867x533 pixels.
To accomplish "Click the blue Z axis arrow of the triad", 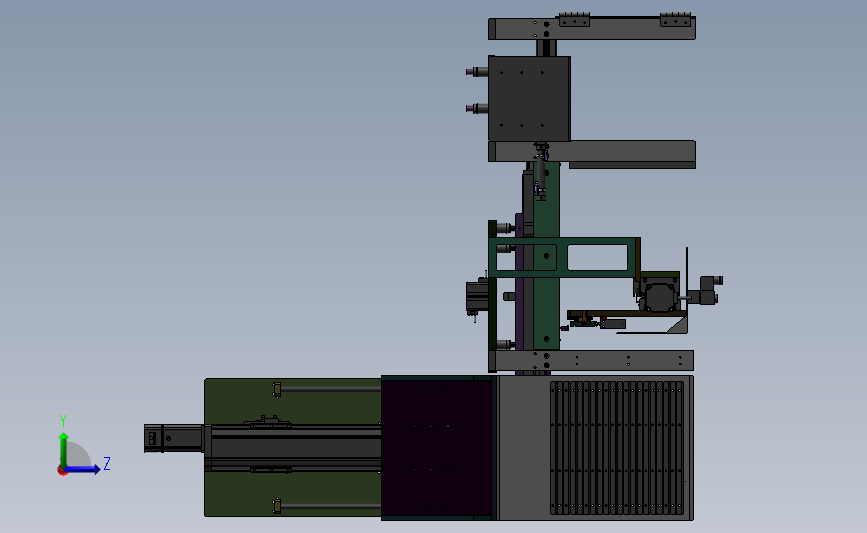I will click(x=82, y=469).
